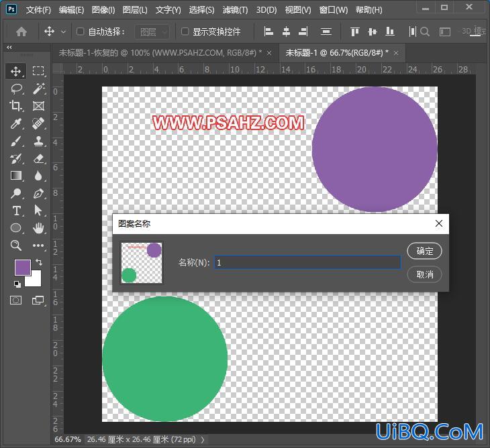Screen dimensions: 490x448
Task: Select the Rectangular Marquee tool
Action: coord(38,71)
